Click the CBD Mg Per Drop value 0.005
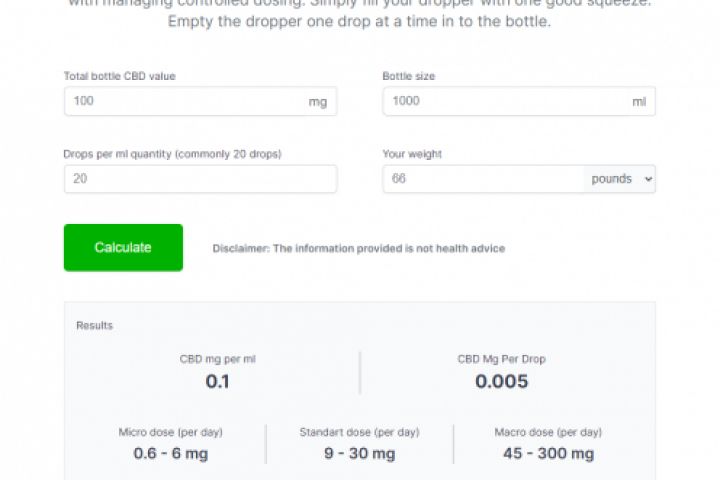 [x=501, y=381]
